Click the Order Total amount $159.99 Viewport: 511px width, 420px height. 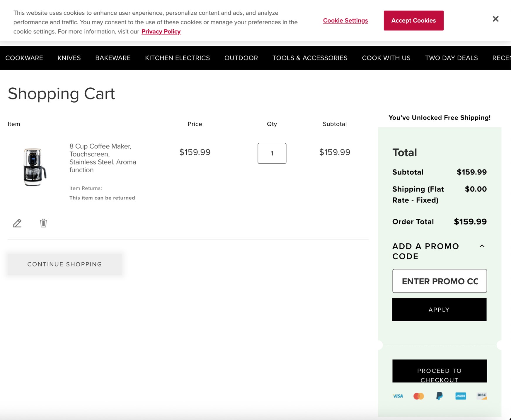point(470,222)
